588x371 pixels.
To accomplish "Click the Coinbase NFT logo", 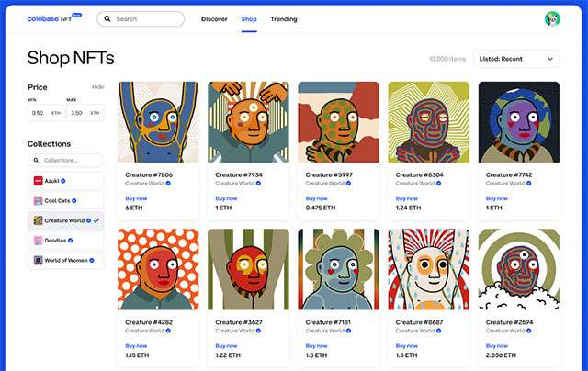I will (53, 18).
